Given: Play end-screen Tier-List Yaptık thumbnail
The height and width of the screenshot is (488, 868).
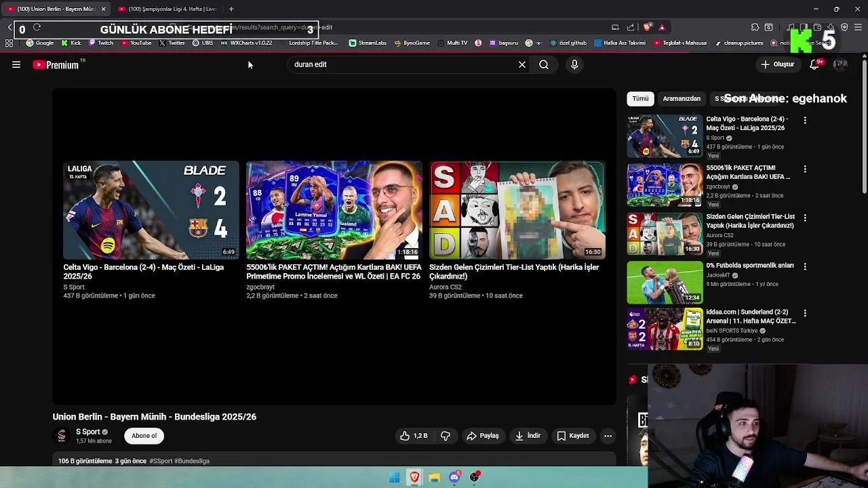Looking at the screenshot, I should click(517, 210).
